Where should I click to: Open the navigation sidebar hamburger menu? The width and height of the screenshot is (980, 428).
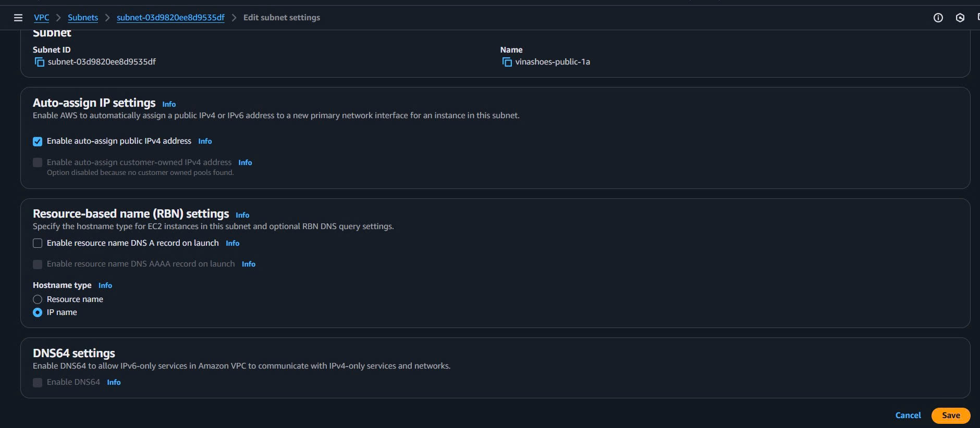tap(19, 17)
